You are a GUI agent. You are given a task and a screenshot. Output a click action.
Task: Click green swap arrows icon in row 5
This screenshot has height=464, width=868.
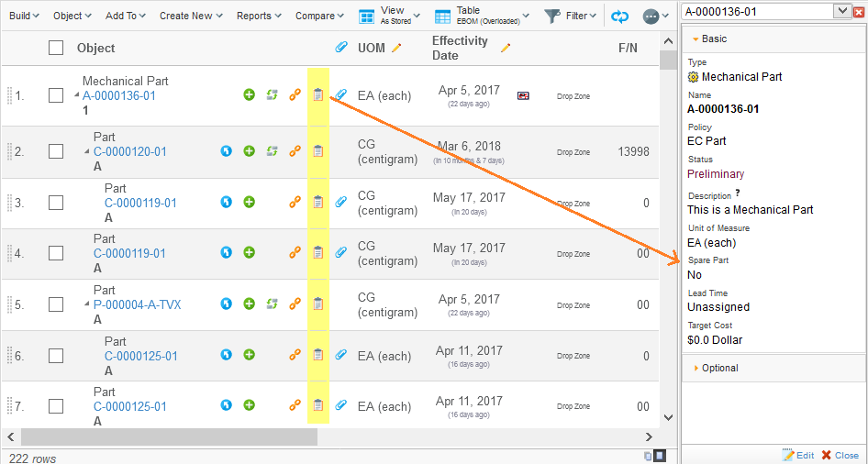coord(272,304)
